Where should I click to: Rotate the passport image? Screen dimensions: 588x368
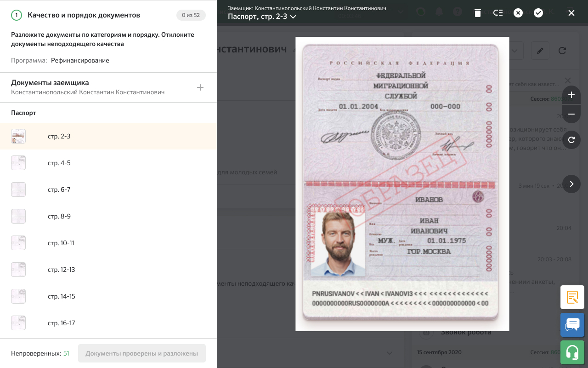coord(571,140)
